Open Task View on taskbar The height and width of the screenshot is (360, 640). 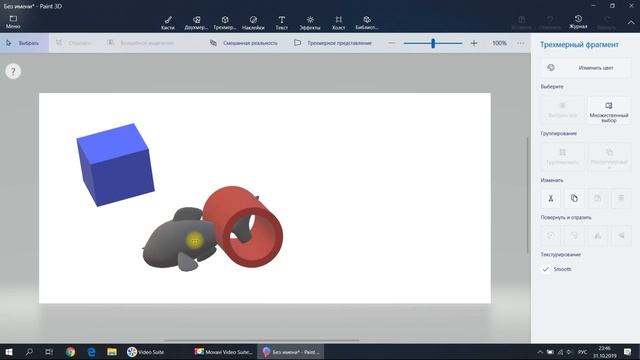(x=49, y=352)
